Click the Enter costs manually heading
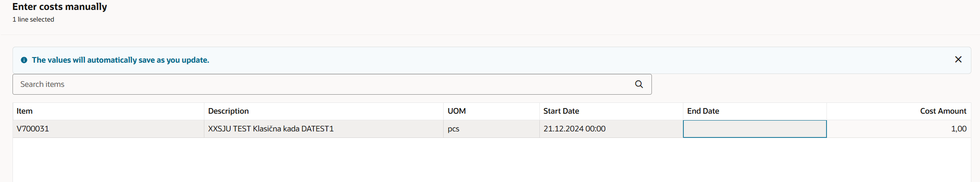The width and height of the screenshot is (980, 182). 59,7
